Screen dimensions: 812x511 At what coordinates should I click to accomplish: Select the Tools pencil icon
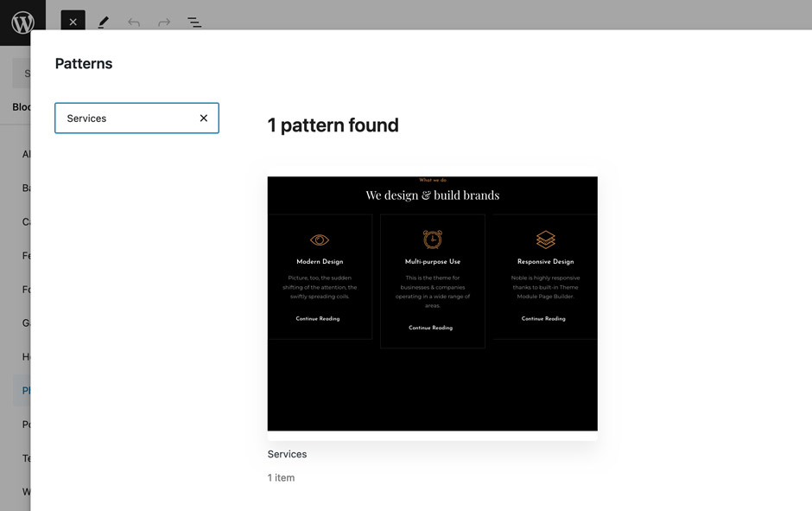tap(104, 22)
